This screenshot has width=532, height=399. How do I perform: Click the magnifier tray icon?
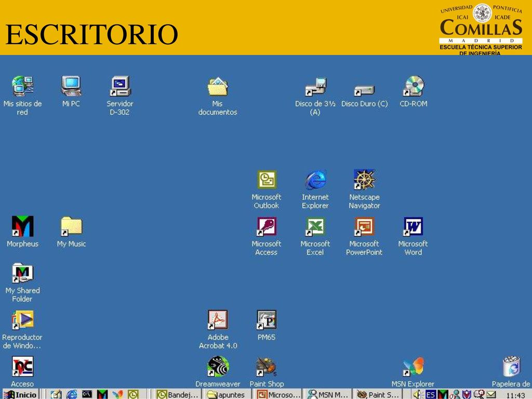[478, 395]
